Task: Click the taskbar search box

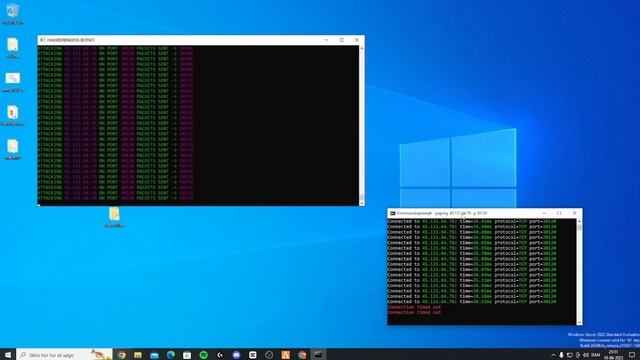Action: (x=64, y=355)
